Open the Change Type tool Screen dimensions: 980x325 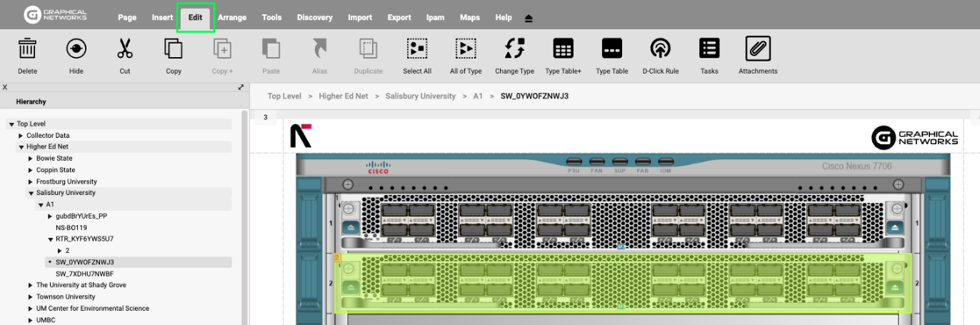tap(514, 49)
